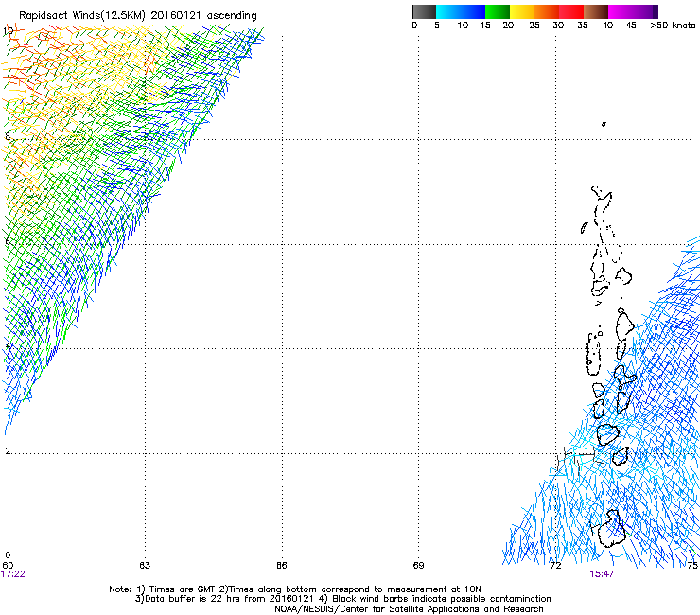
Task: Click the orange 25-30 knots legend swatch
Action: pos(547,11)
